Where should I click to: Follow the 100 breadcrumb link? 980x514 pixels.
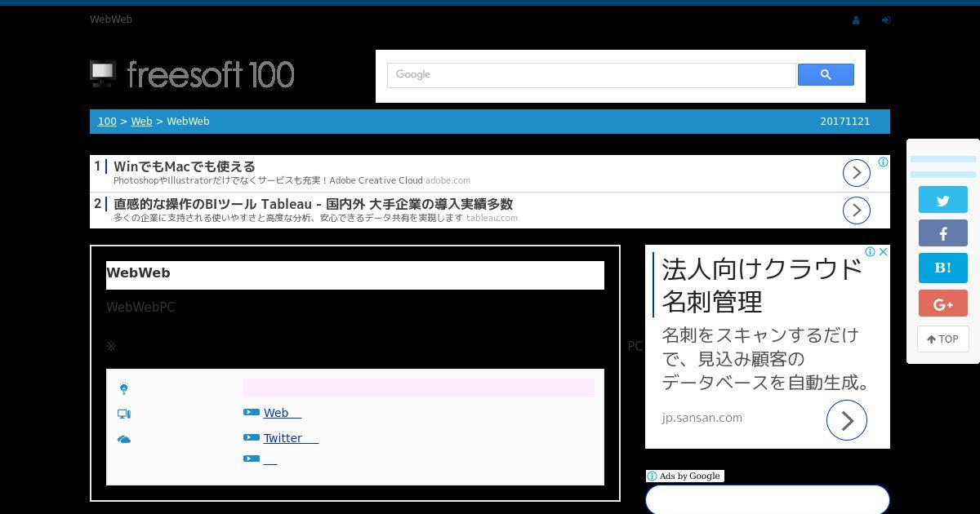pos(107,122)
